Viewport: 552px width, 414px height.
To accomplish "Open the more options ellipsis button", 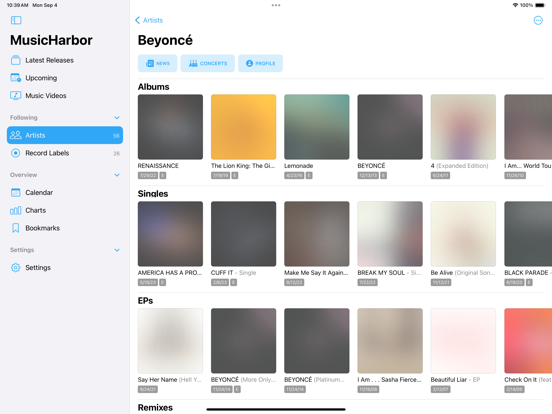I will tap(538, 20).
